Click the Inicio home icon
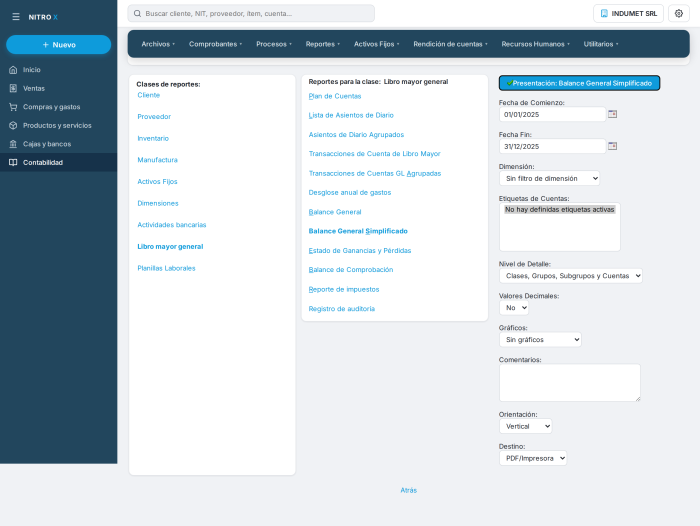 [x=13, y=70]
